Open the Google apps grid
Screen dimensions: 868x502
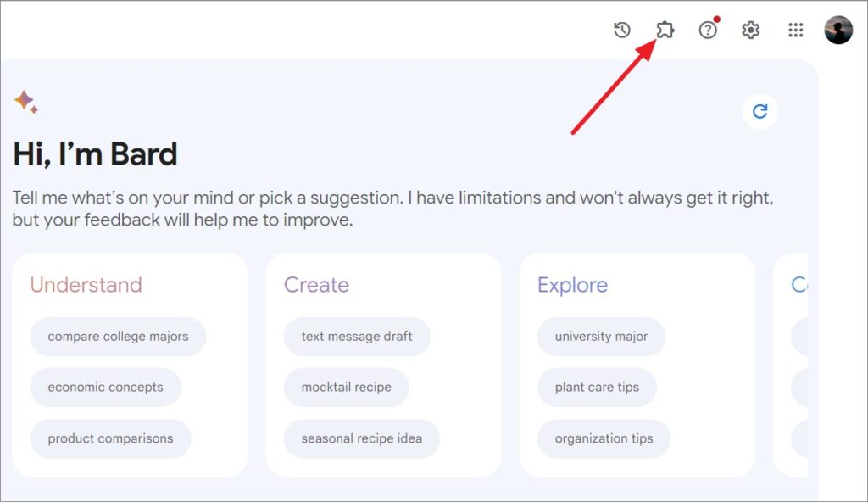click(795, 30)
